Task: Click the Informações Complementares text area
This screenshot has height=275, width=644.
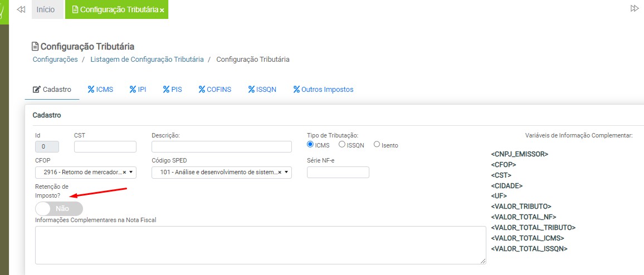Action: click(x=260, y=245)
